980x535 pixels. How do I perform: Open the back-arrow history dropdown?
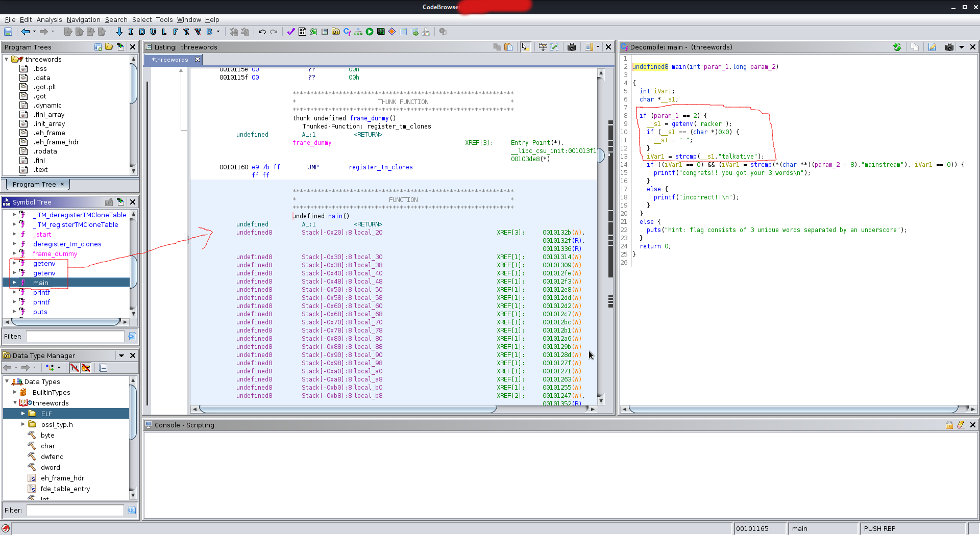pos(34,32)
